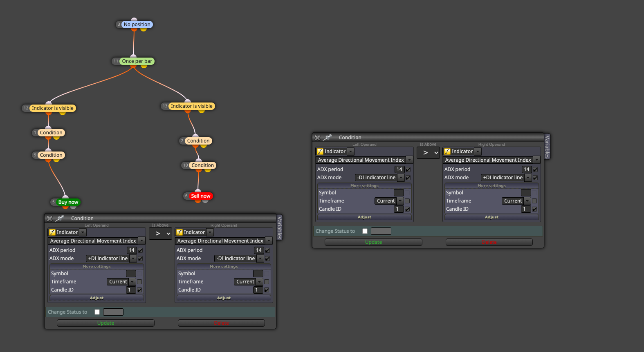Image resolution: width=644 pixels, height=352 pixels.
Task: Toggle Candle ID checkbox, lower-left panel right operand
Action: (x=267, y=290)
